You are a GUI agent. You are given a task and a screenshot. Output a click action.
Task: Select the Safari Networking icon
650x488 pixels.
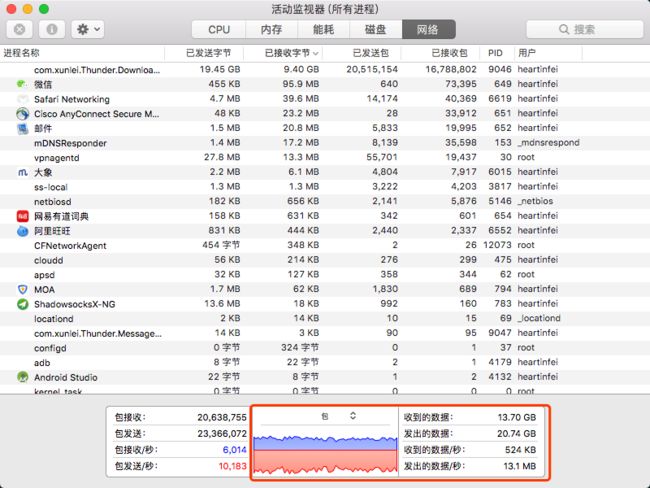pos(22,99)
